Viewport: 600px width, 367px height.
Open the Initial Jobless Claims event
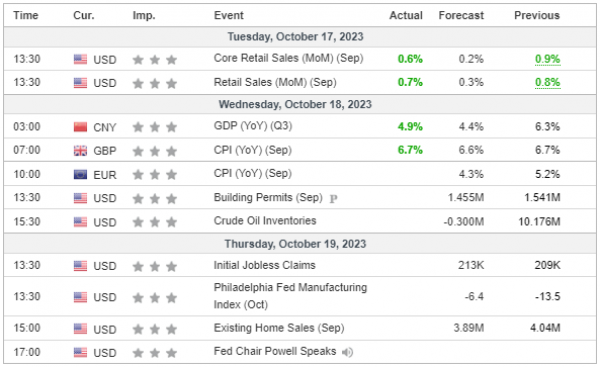[264, 265]
